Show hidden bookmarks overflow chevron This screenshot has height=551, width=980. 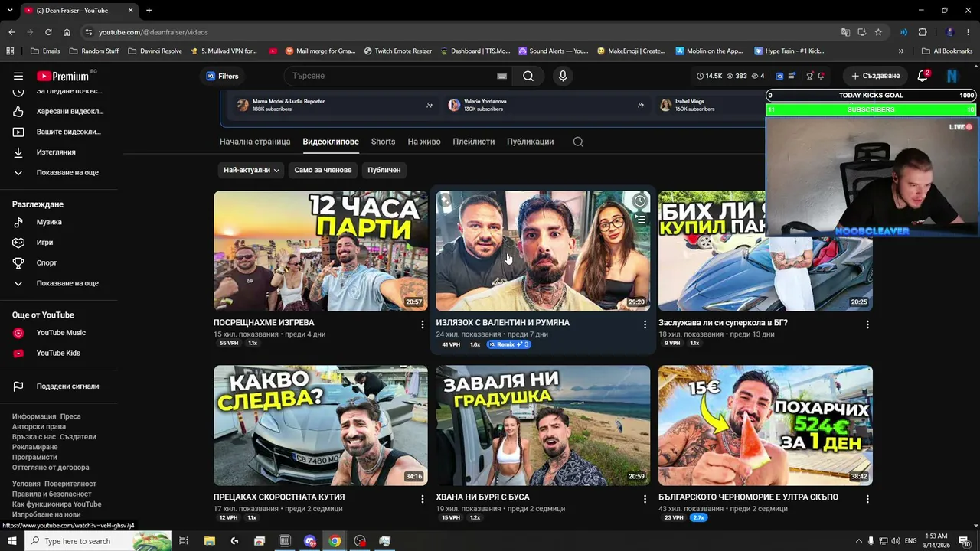(x=901, y=51)
